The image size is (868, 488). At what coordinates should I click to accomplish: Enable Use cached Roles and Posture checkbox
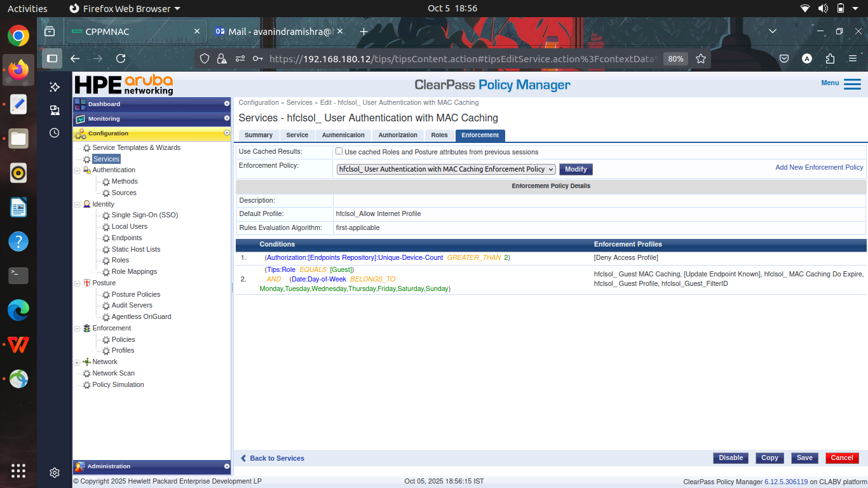tap(339, 151)
